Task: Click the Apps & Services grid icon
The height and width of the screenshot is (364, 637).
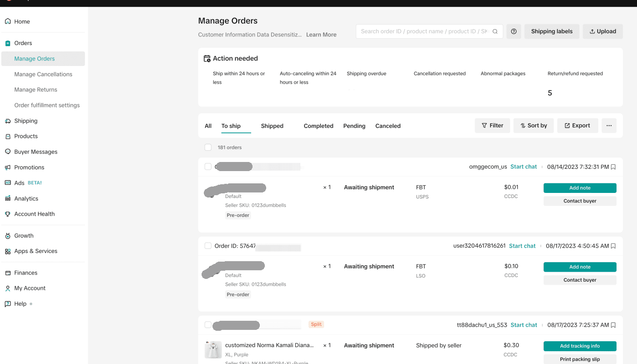Action: coord(8,251)
